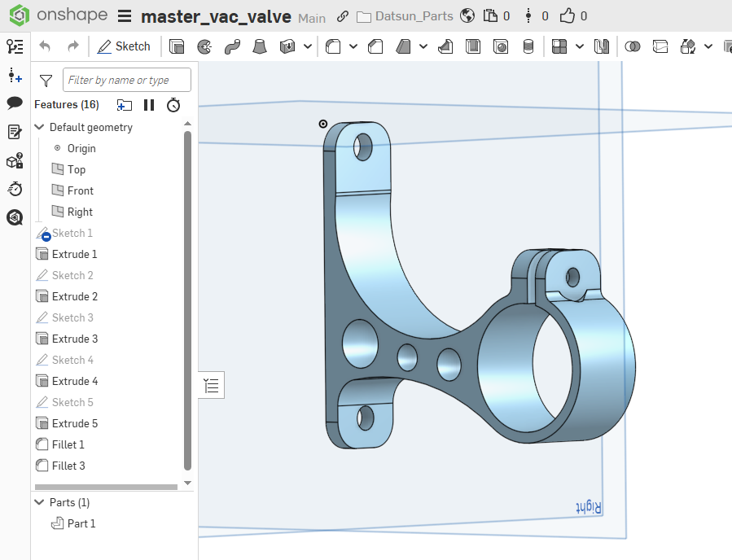Click the undo arrow

45,46
